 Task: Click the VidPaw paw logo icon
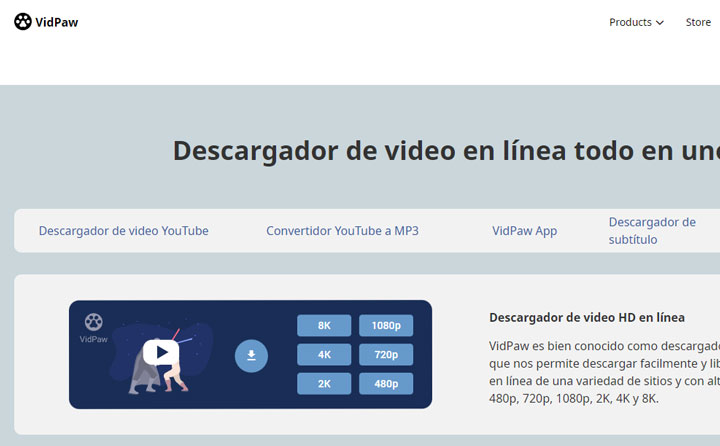pyautogui.click(x=22, y=22)
